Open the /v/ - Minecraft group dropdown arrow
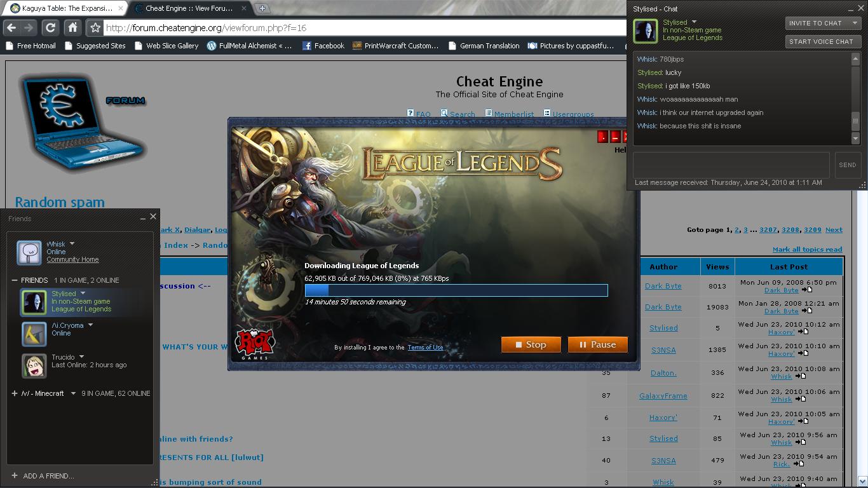The image size is (868, 488). [x=73, y=393]
